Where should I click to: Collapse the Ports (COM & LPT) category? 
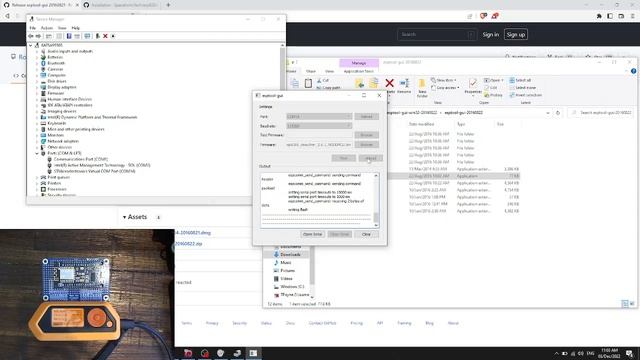tap(37, 153)
